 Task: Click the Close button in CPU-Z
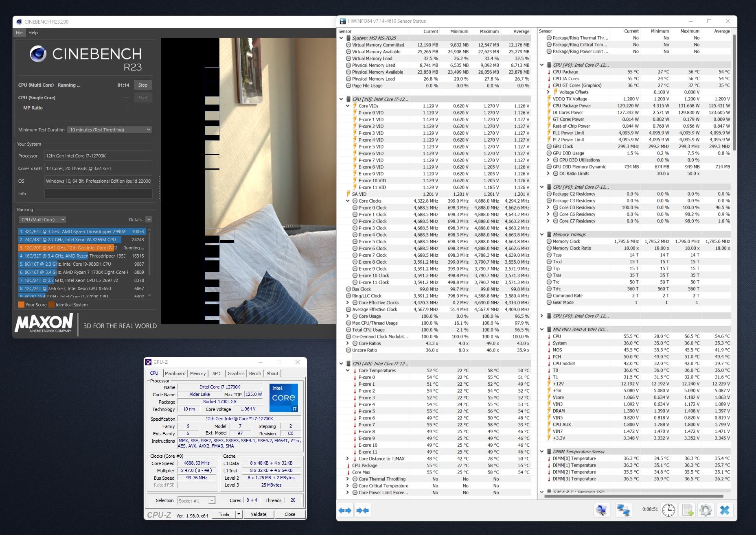(290, 514)
